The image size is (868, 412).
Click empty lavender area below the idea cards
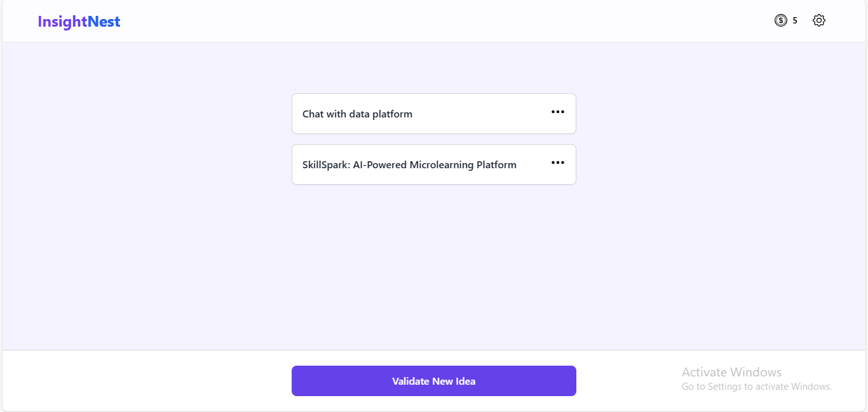[x=433, y=267]
